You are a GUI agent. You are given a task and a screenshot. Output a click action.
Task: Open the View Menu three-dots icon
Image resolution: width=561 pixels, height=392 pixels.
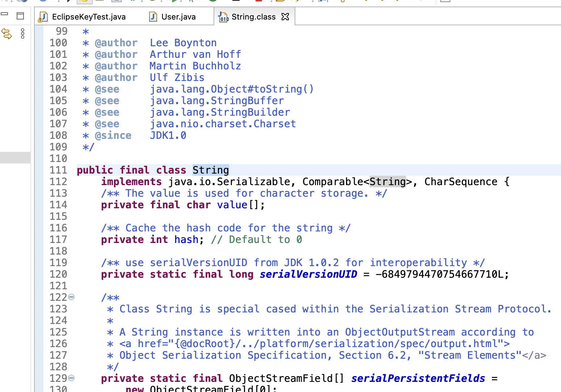click(22, 34)
